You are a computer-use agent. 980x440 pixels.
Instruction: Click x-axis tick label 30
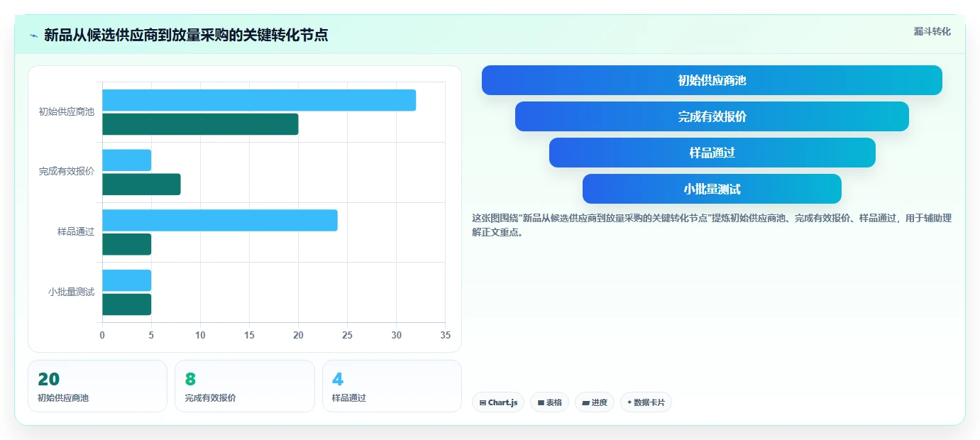pyautogui.click(x=396, y=335)
